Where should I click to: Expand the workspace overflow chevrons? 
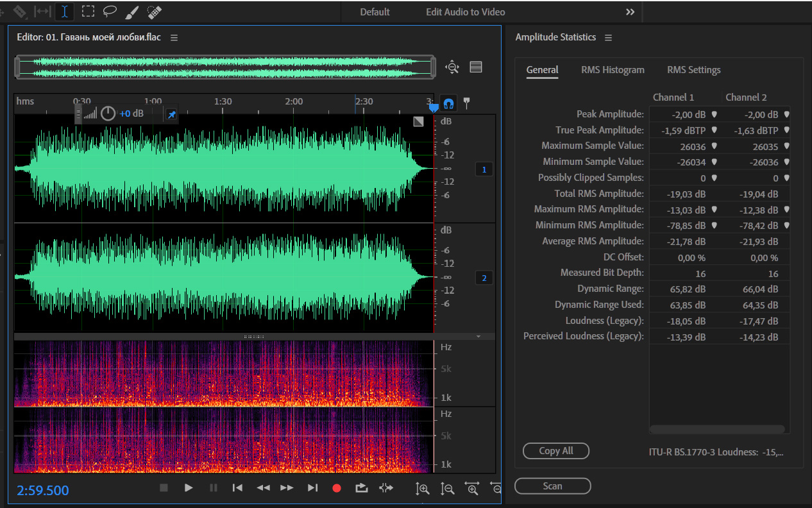point(630,12)
